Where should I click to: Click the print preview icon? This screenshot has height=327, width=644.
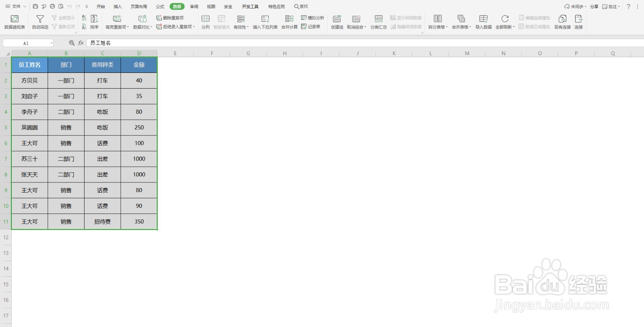[61, 6]
